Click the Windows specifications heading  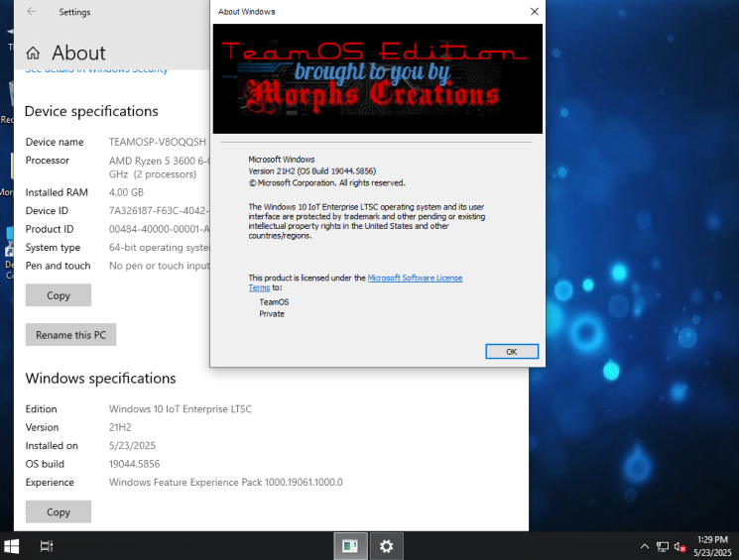(100, 379)
